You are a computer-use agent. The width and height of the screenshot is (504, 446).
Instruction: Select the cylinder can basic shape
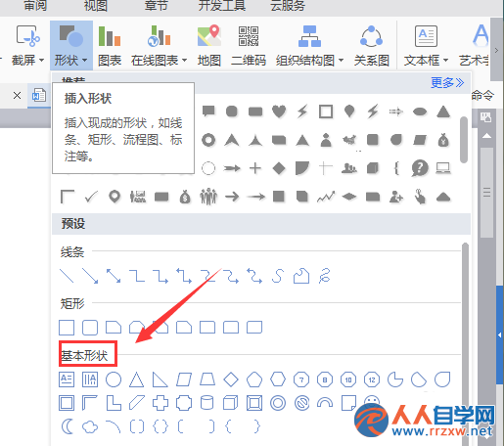(x=206, y=403)
